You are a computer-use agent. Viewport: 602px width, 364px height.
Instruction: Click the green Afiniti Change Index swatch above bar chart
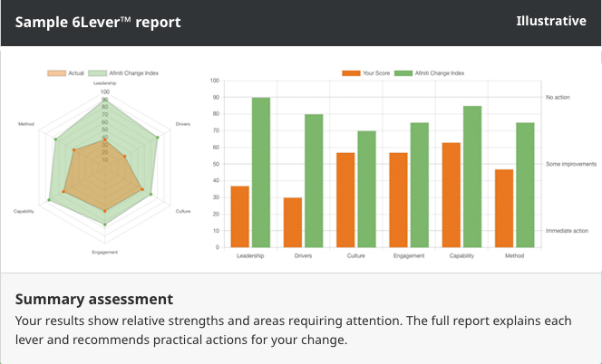point(403,73)
